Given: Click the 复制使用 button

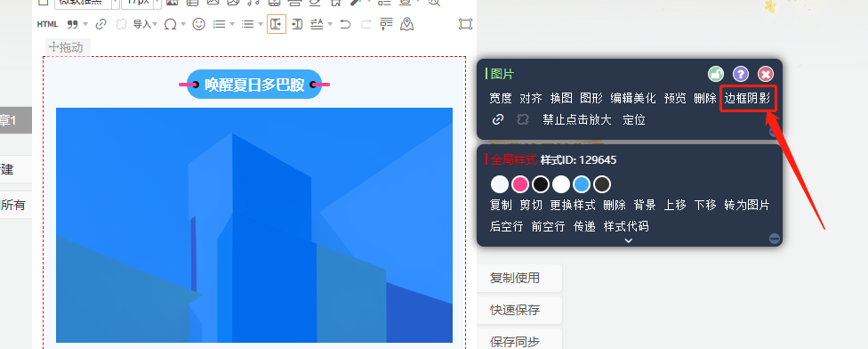Looking at the screenshot, I should pos(518,278).
